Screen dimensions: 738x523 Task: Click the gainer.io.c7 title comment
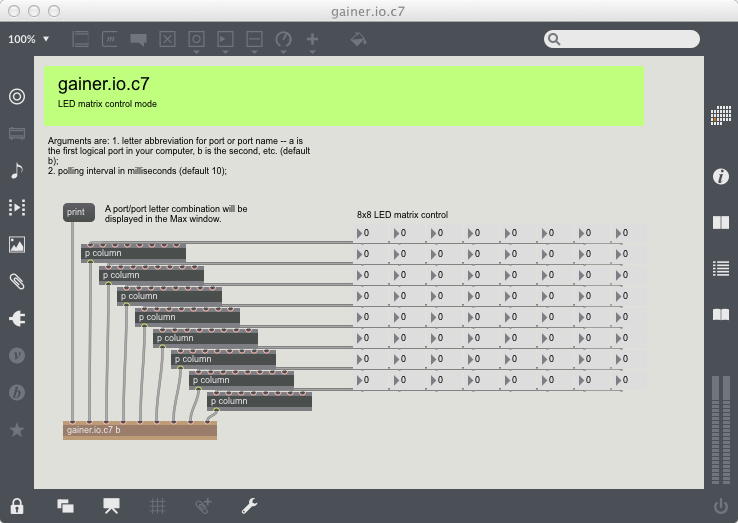click(104, 84)
